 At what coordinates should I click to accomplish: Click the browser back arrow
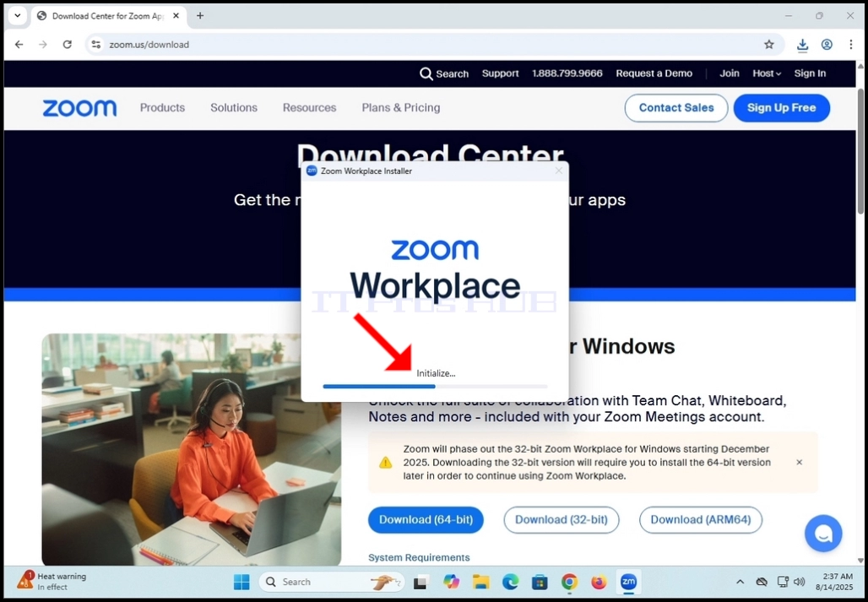[19, 44]
